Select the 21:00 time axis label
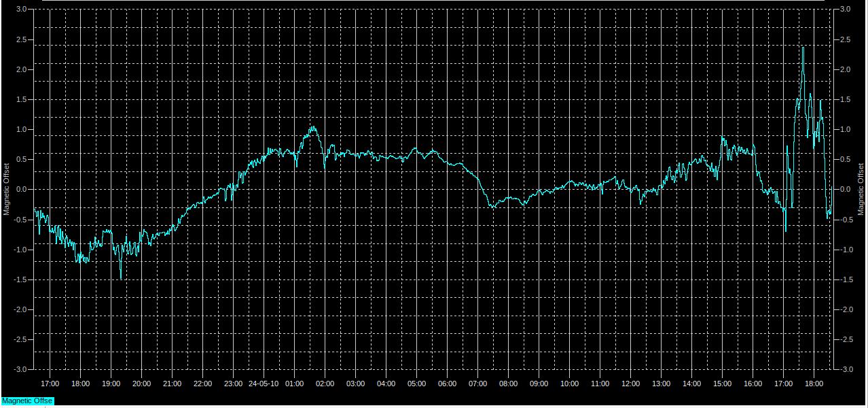Screen dimensions: 868x408 click(x=173, y=384)
